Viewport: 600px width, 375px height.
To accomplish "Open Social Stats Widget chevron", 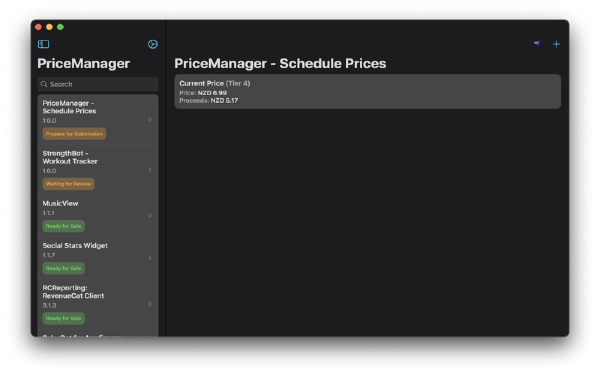I will point(150,258).
